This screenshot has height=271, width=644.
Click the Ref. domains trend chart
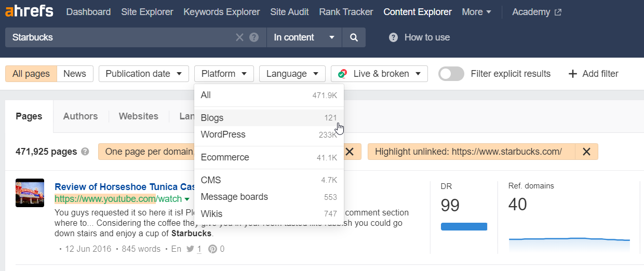pyautogui.click(x=569, y=244)
